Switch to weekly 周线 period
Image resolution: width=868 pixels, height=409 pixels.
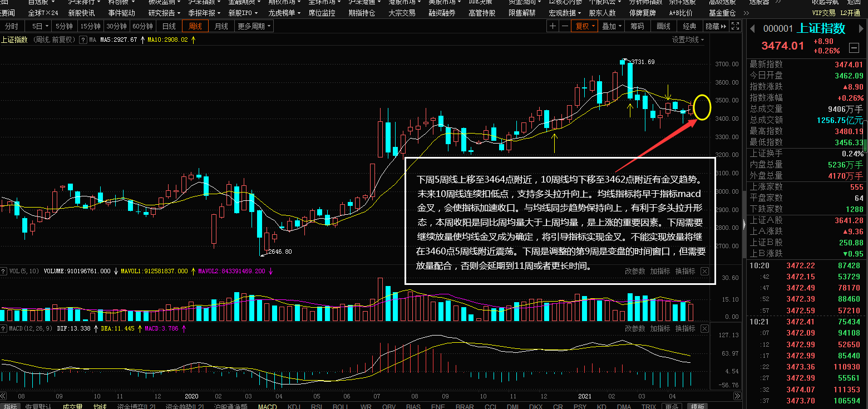pos(195,26)
